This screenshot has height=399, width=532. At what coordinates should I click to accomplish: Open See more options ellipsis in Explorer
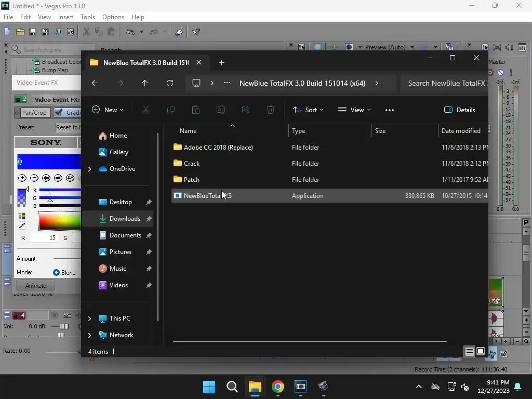coord(390,110)
